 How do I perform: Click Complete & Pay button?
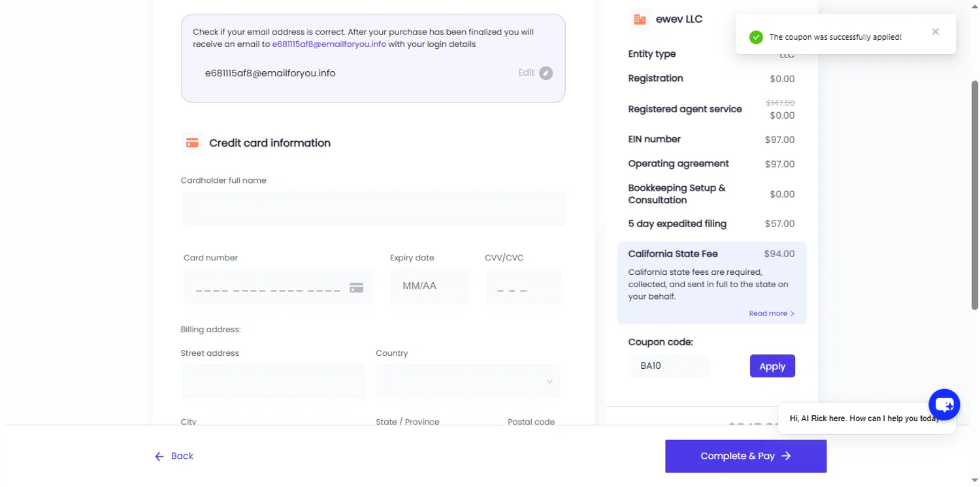tap(746, 456)
